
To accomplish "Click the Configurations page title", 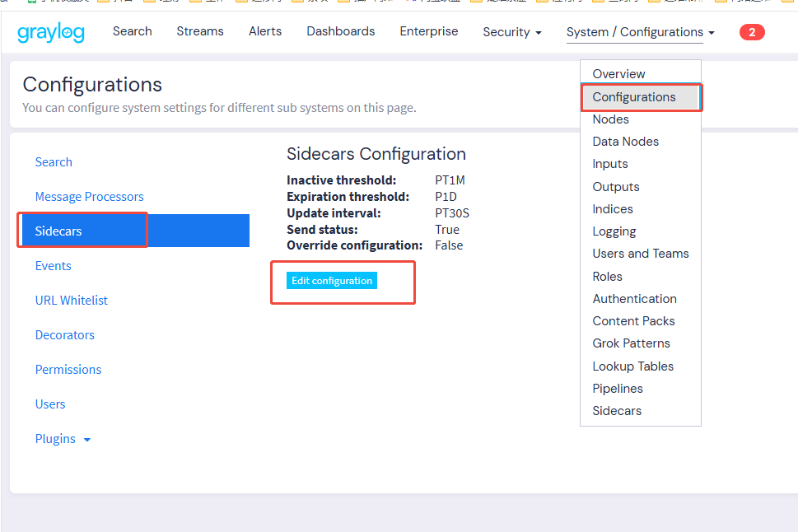I will (92, 85).
